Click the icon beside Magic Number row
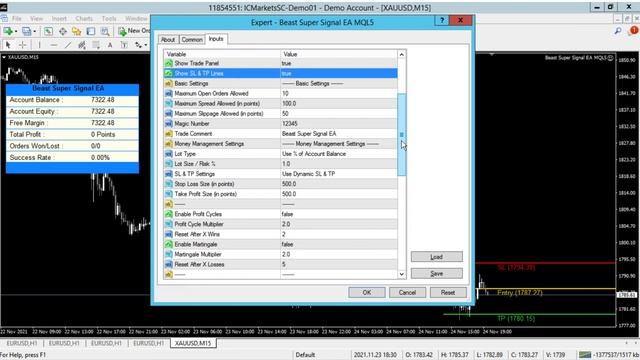The width and height of the screenshot is (640, 360). tap(169, 124)
